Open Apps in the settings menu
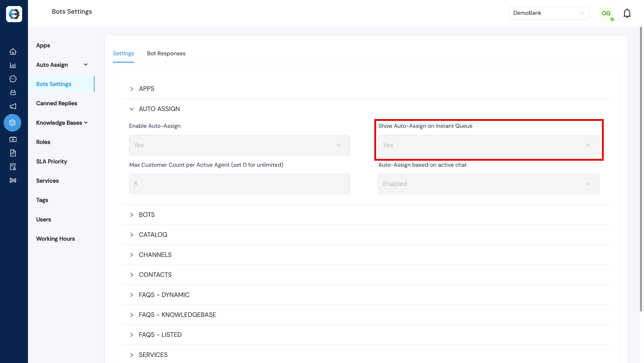Screen dimensions: 644x363 43,46
